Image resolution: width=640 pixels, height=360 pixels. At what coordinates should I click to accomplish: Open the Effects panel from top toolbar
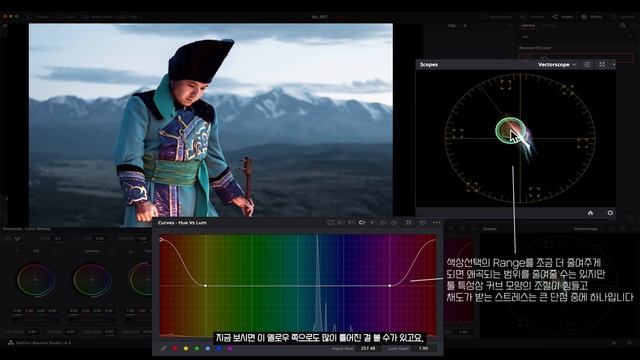[591, 17]
